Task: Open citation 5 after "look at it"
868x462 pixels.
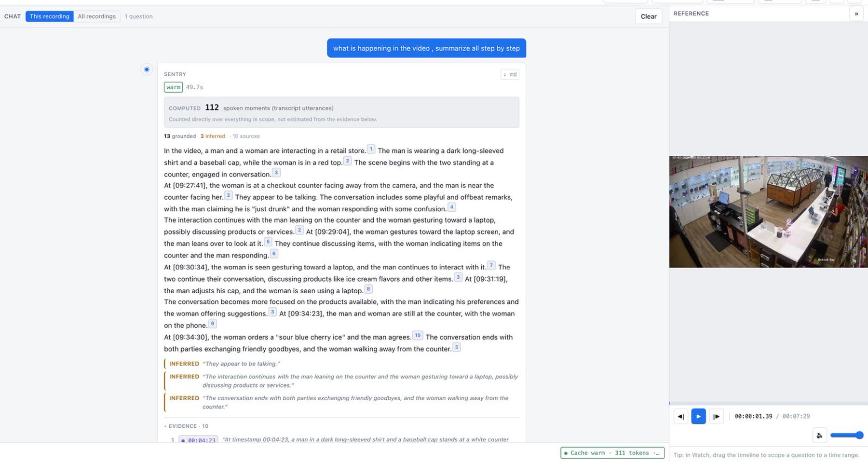Action: tap(268, 242)
